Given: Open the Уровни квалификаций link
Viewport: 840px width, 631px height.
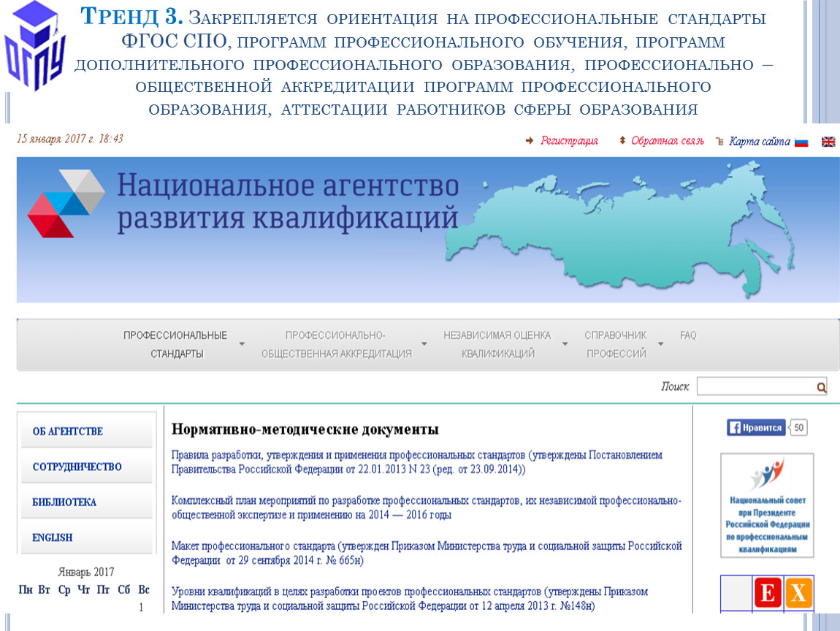Looking at the screenshot, I should [x=410, y=599].
